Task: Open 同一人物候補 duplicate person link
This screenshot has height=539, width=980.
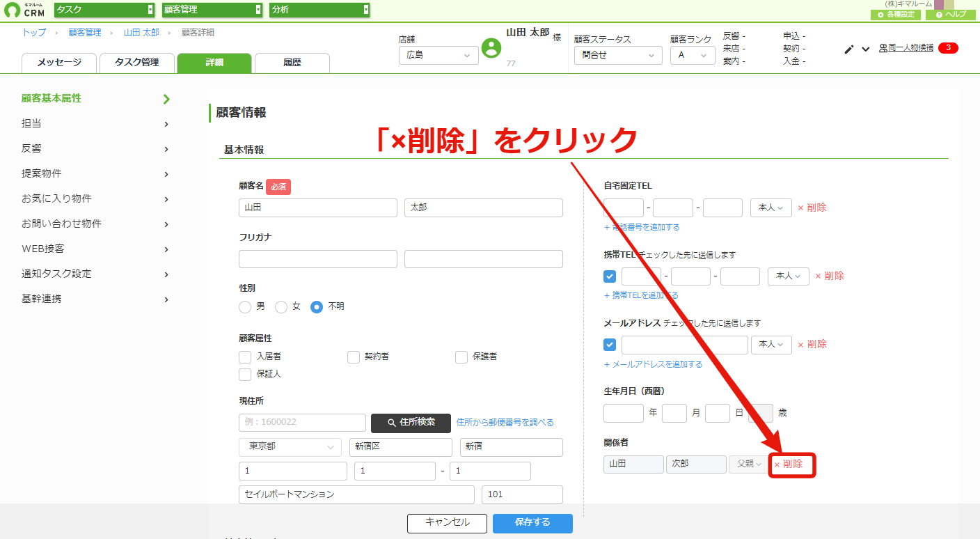Action: click(906, 48)
